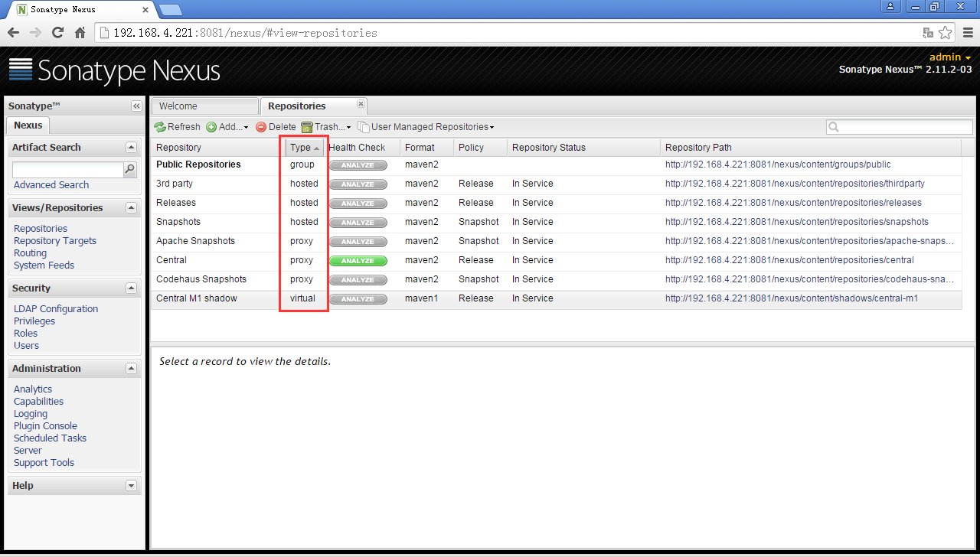Click green Analyze for Central
Viewport: 980px width, 557px height.
pyautogui.click(x=358, y=260)
